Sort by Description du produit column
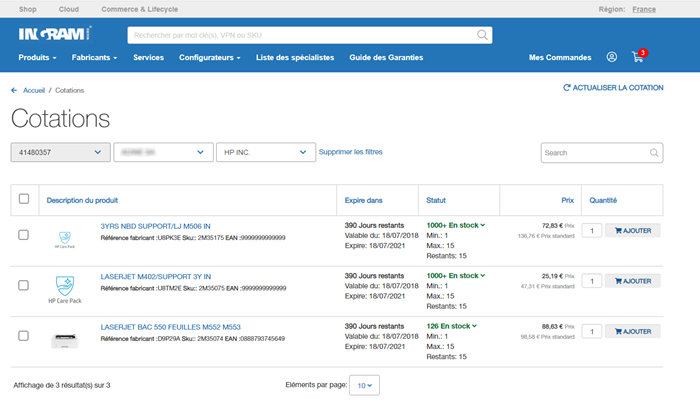Image resolution: width=700 pixels, height=405 pixels. 82,200
